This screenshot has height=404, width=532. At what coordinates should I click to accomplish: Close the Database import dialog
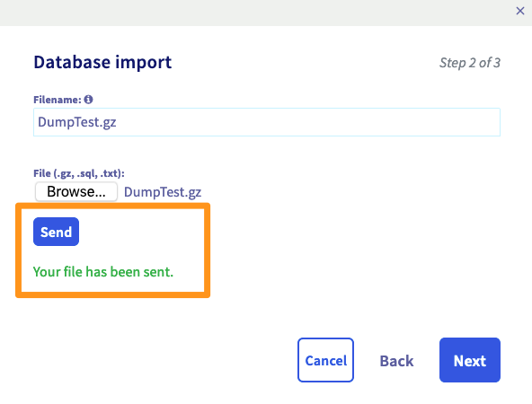519,11
